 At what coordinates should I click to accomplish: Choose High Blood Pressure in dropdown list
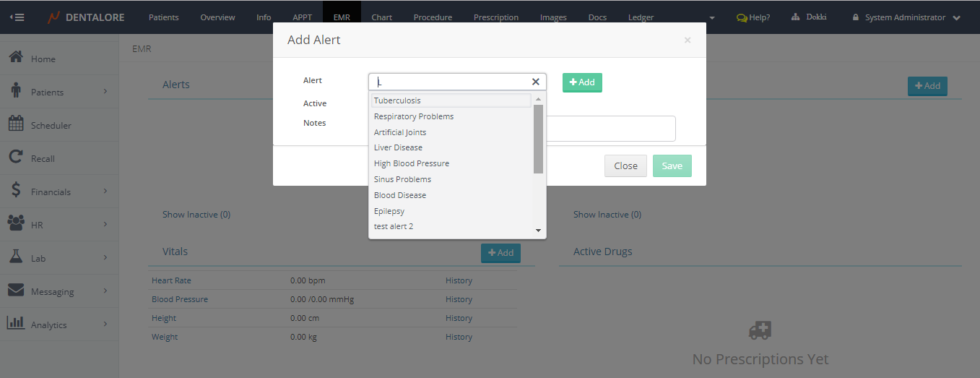411,163
